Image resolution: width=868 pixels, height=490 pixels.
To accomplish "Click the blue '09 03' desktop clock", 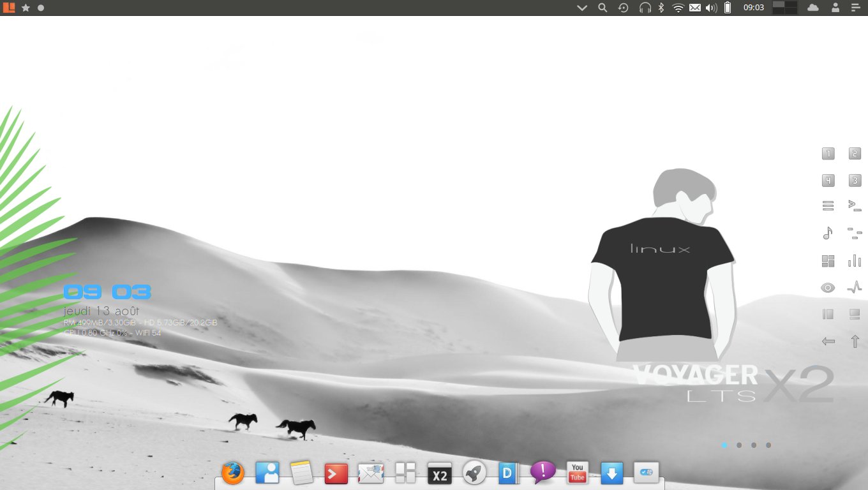I will tap(107, 292).
